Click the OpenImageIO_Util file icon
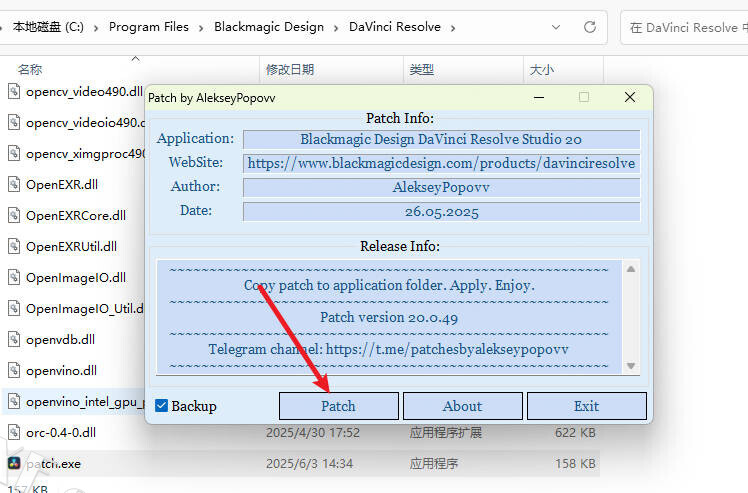748x493 pixels. [14, 308]
